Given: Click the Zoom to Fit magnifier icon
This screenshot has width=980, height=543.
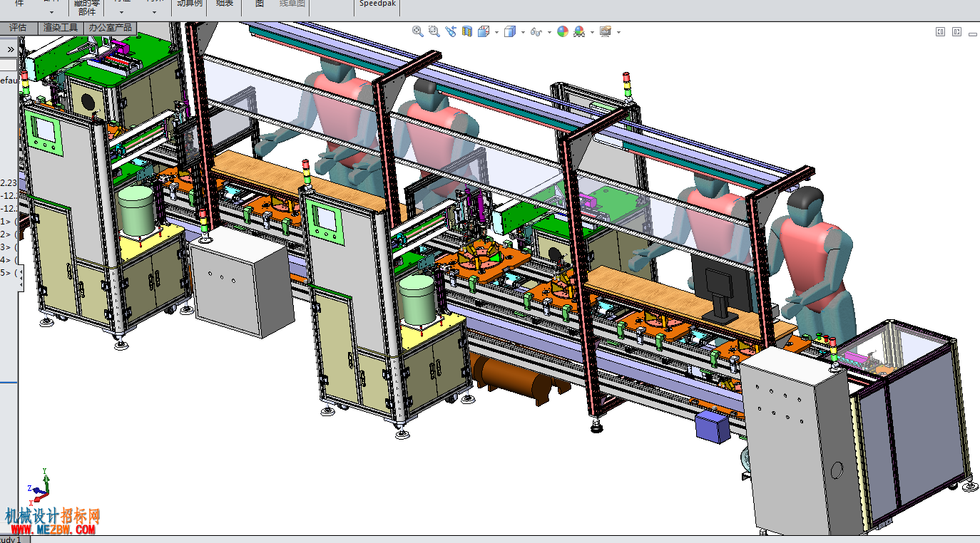Looking at the screenshot, I should click(418, 31).
